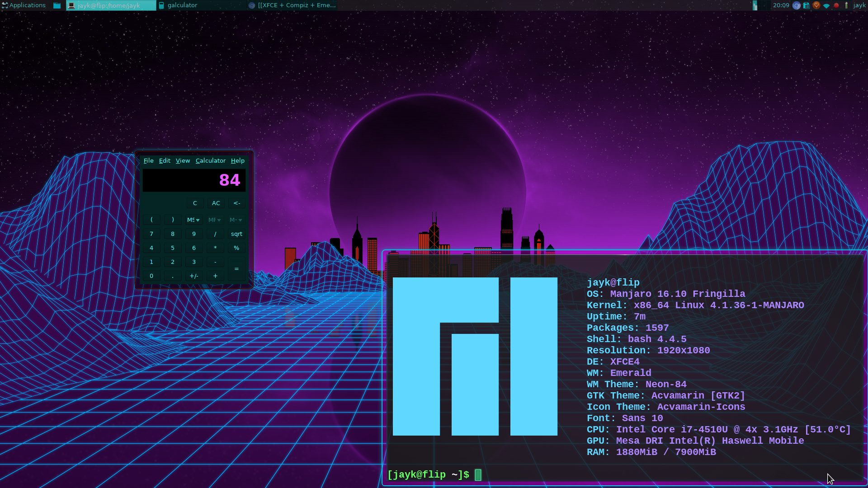
Task: Click the minus - key
Action: pos(215,262)
